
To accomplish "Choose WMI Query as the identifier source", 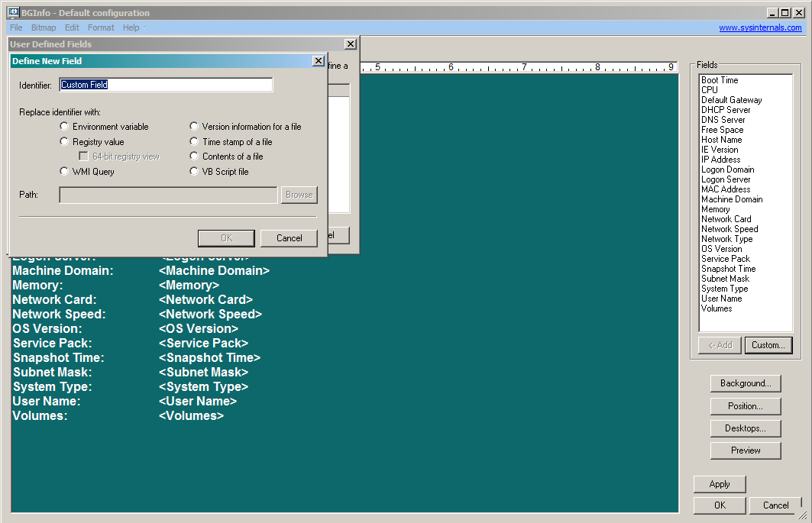I will point(64,170).
